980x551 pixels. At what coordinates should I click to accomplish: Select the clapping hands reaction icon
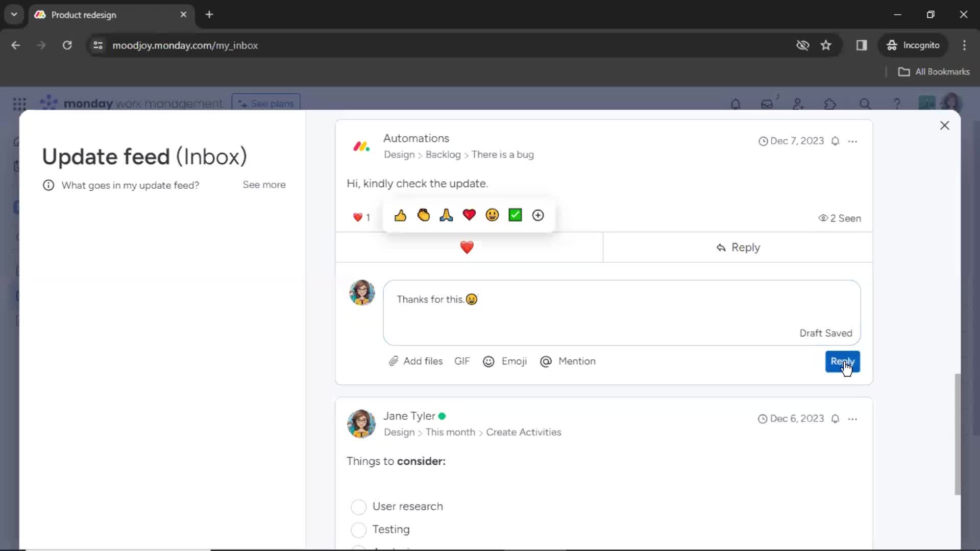tap(423, 215)
